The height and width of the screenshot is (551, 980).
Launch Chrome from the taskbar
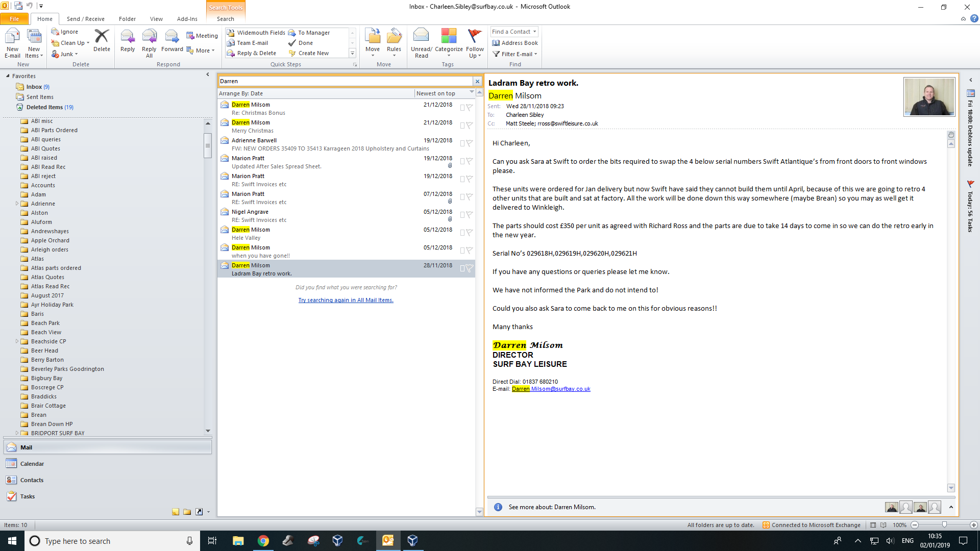(263, 541)
